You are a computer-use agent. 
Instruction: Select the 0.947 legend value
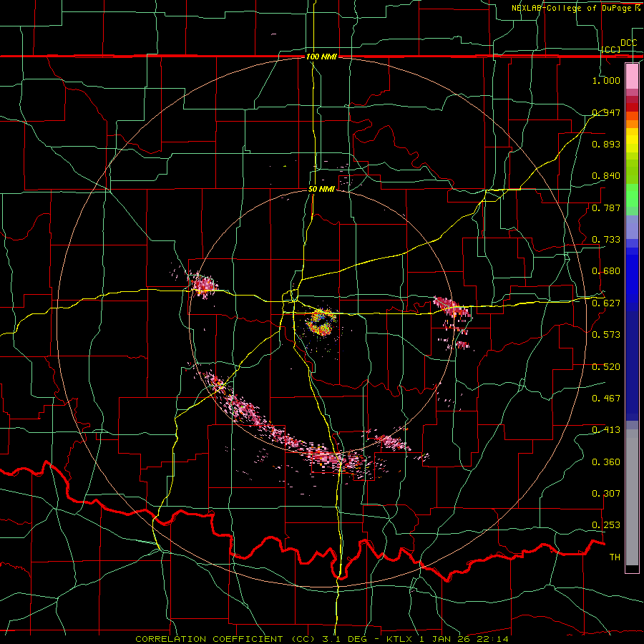pos(606,112)
